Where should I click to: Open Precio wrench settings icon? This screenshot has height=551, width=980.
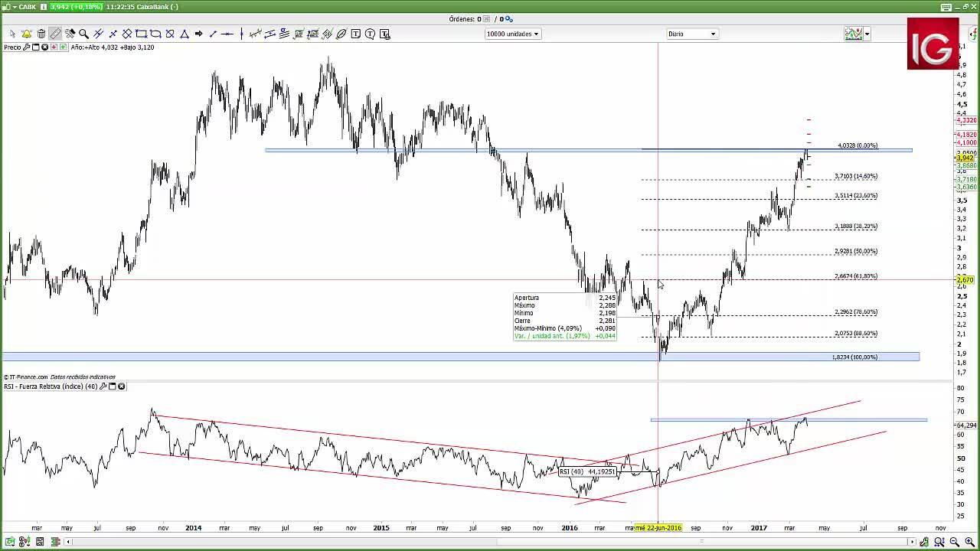(x=27, y=47)
